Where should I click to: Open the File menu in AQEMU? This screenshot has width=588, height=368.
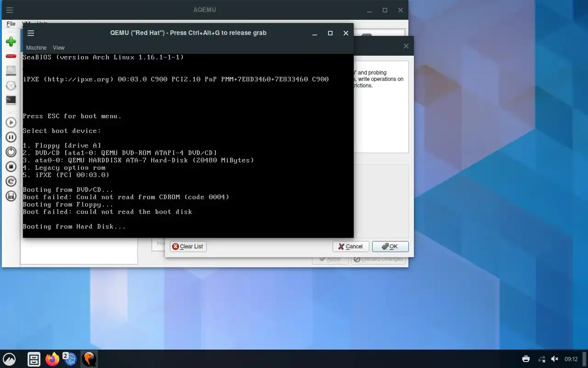(11, 23)
